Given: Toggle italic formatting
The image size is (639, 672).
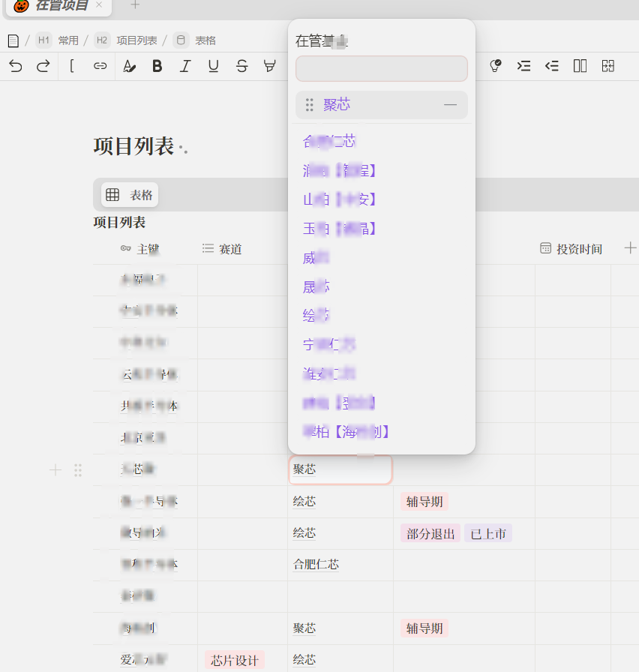Looking at the screenshot, I should point(185,66).
